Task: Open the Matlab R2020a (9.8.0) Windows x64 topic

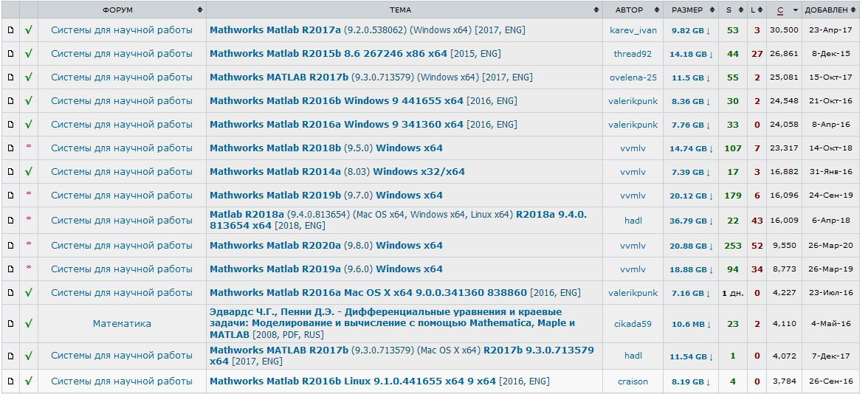Action: tap(326, 245)
